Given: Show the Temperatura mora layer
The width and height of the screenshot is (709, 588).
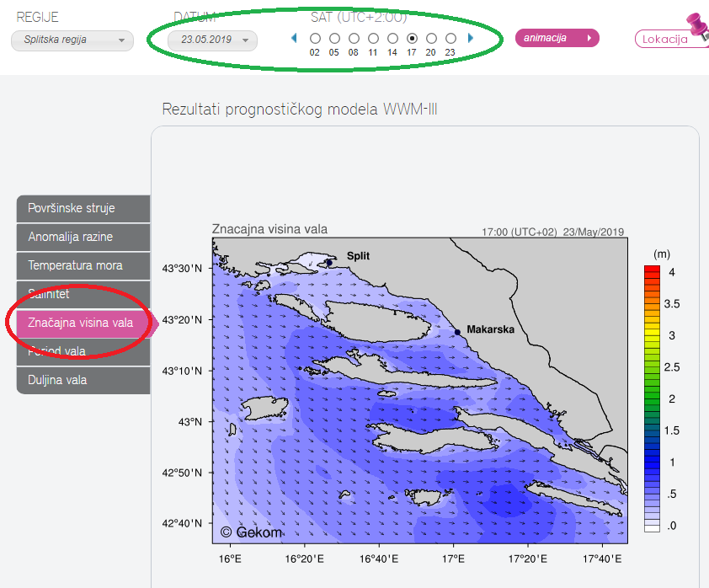Looking at the screenshot, I should pos(83,265).
